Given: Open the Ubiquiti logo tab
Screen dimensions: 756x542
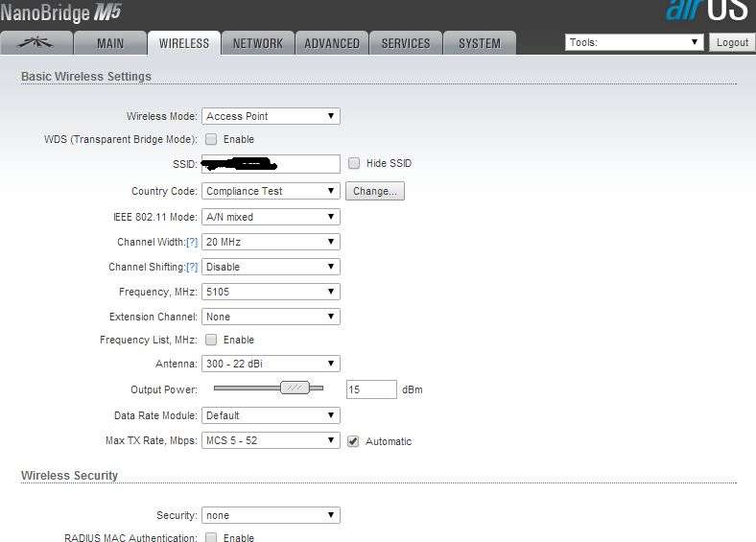Looking at the screenshot, I should [x=36, y=43].
